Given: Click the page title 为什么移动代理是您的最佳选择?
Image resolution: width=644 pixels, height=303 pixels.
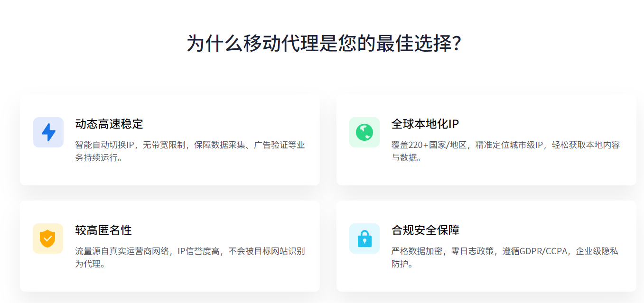Looking at the screenshot, I should tap(324, 43).
